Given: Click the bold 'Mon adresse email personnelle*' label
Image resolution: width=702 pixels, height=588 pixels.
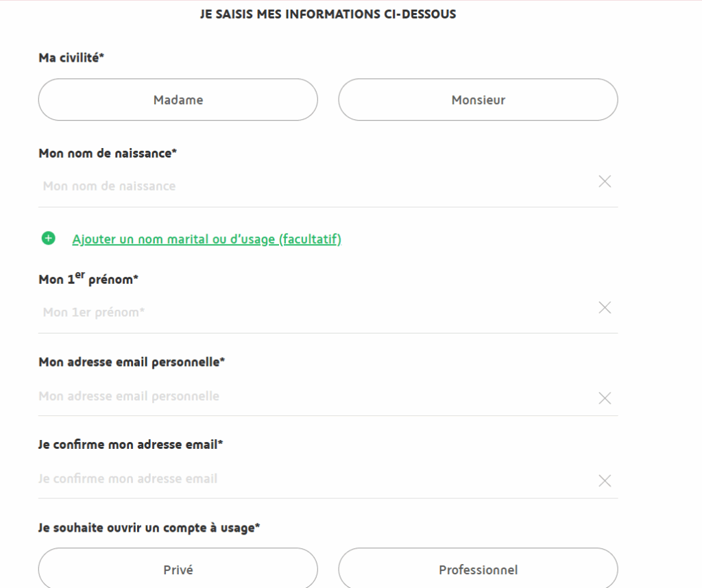Looking at the screenshot, I should pos(132,361).
